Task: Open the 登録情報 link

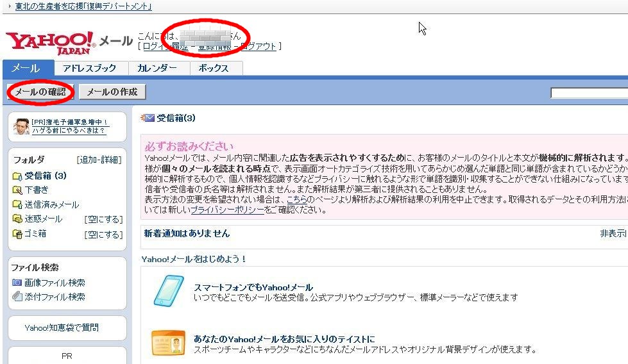Action: tap(215, 46)
